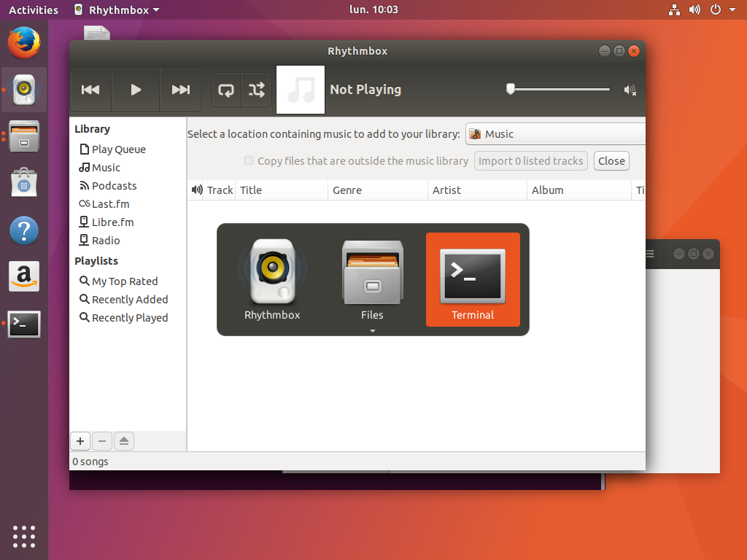This screenshot has height=560, width=747.
Task: Click the speaker playing-status column header
Action: (196, 190)
